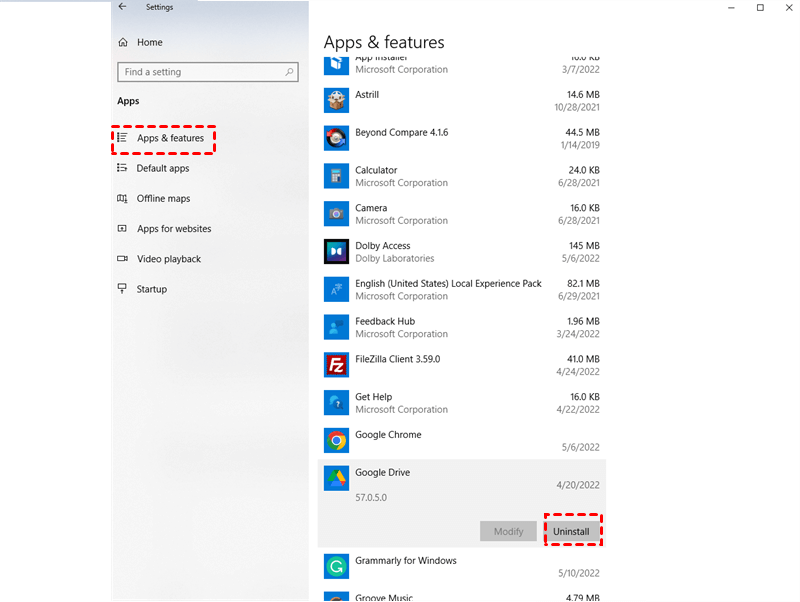This screenshot has width=800, height=602.
Task: Click the Home house icon
Action: (x=123, y=42)
